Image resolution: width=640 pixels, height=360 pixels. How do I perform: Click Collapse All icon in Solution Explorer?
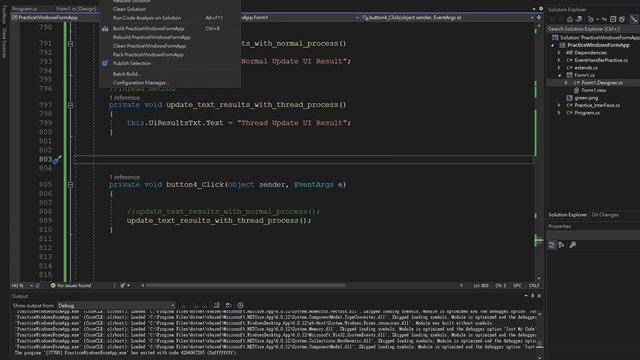point(613,19)
